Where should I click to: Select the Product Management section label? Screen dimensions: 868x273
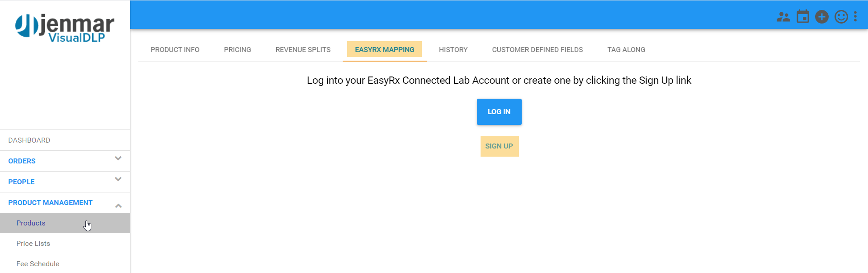click(x=50, y=203)
